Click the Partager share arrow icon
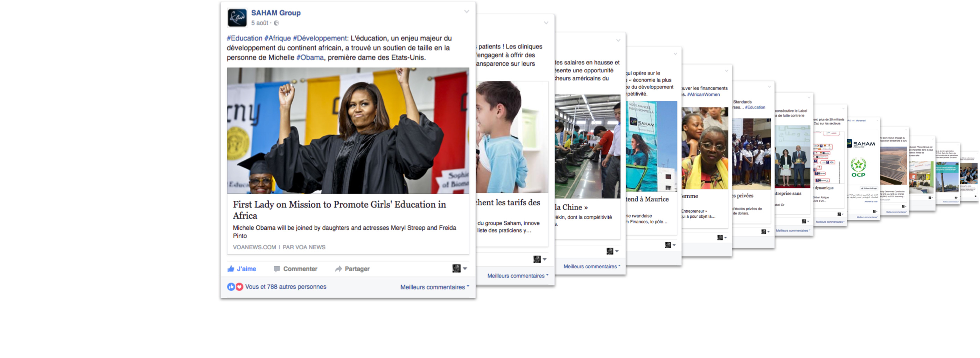Screen dimensions: 980x358 pyautogui.click(x=338, y=269)
